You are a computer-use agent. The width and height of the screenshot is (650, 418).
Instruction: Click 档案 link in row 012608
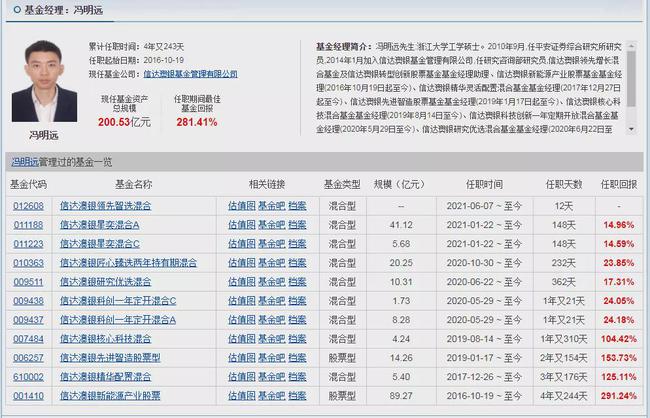click(x=297, y=206)
